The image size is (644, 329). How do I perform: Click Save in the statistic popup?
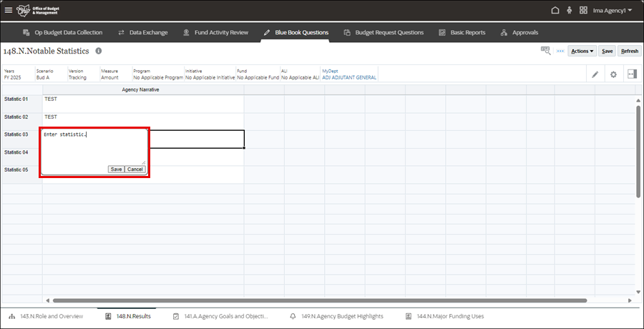(x=116, y=169)
